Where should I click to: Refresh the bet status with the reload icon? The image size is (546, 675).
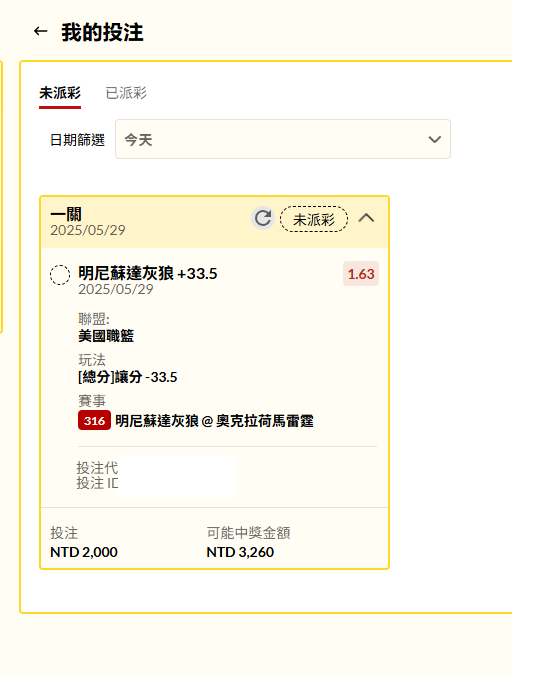coord(263,218)
